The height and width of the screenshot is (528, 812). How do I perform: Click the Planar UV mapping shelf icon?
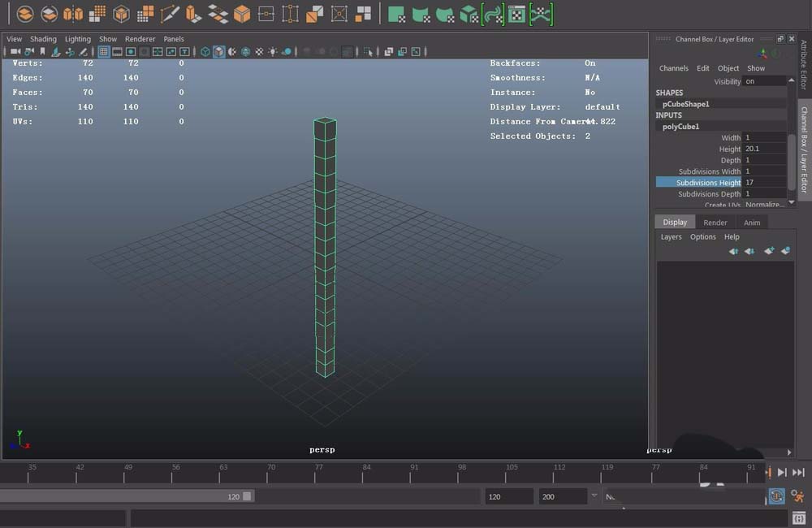pos(397,15)
